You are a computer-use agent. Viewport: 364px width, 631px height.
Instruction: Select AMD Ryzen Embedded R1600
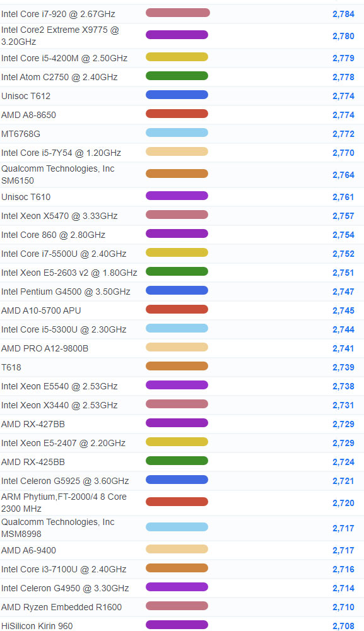[61, 607]
